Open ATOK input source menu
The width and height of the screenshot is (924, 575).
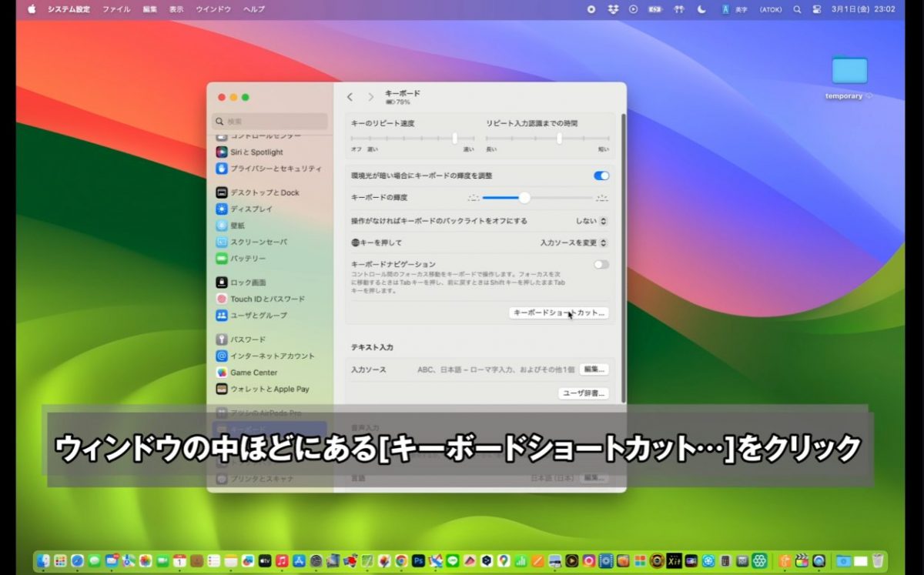[770, 9]
